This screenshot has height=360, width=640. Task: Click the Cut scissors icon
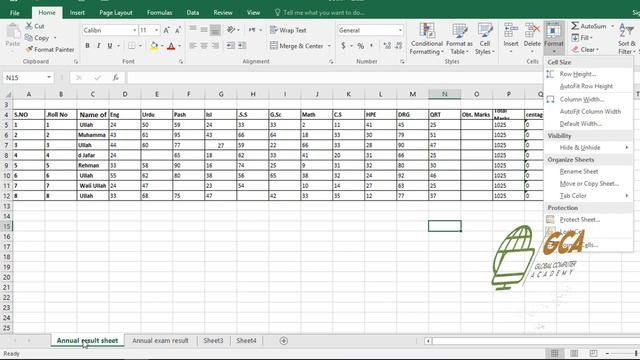pos(29,26)
